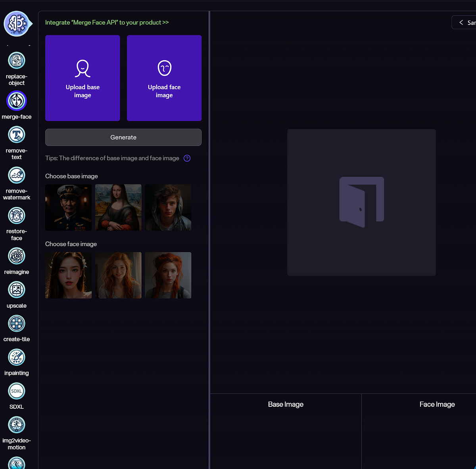Click the Upload face image box

164,78
